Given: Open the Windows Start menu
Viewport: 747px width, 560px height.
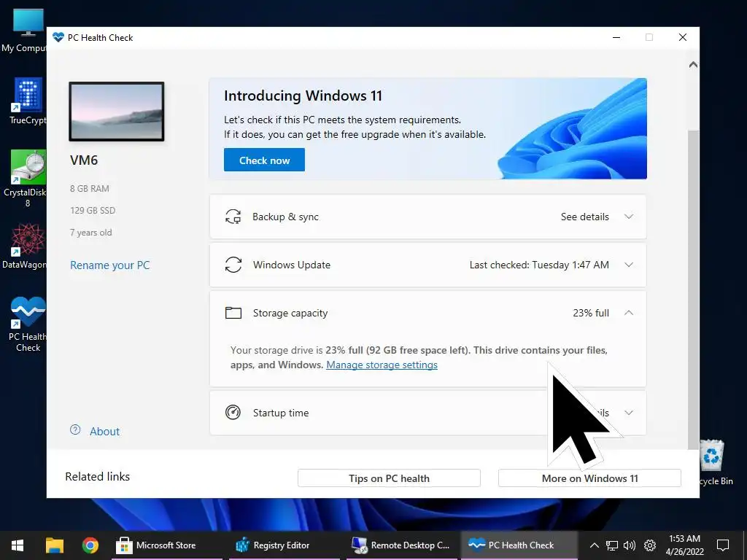Looking at the screenshot, I should [x=18, y=545].
